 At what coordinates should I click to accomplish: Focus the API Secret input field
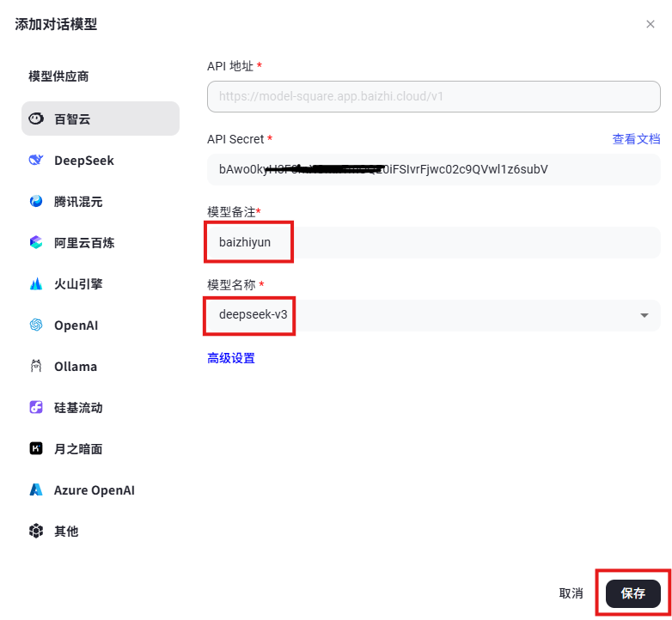[x=434, y=169]
